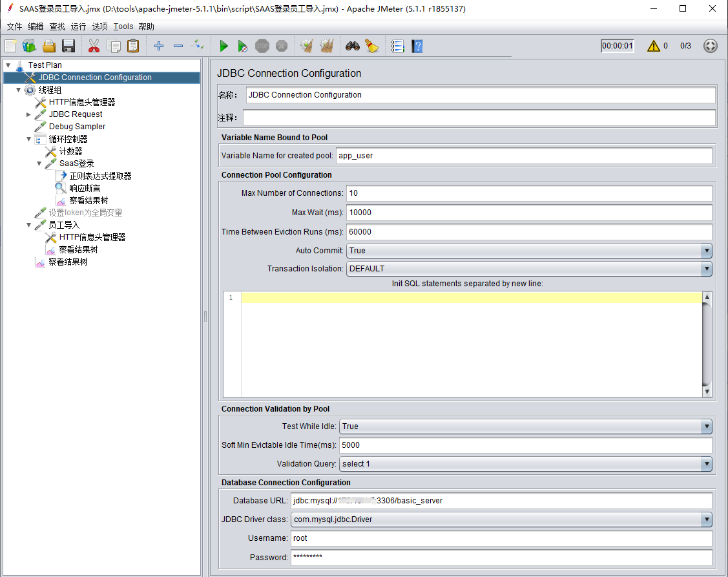
Task: Open the 帮助 menu
Action: point(146,26)
